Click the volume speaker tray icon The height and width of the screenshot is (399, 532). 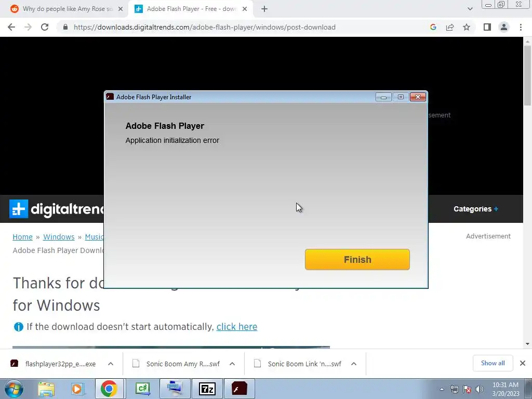click(x=480, y=389)
